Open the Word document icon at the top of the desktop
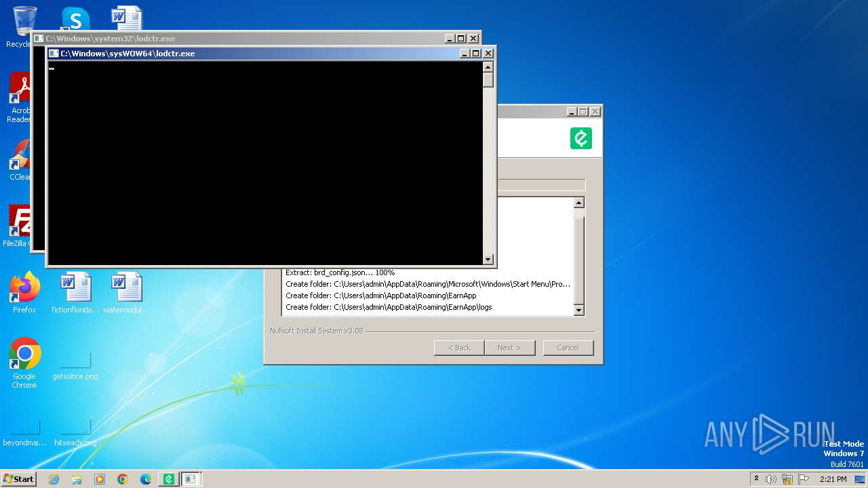 pos(127,18)
